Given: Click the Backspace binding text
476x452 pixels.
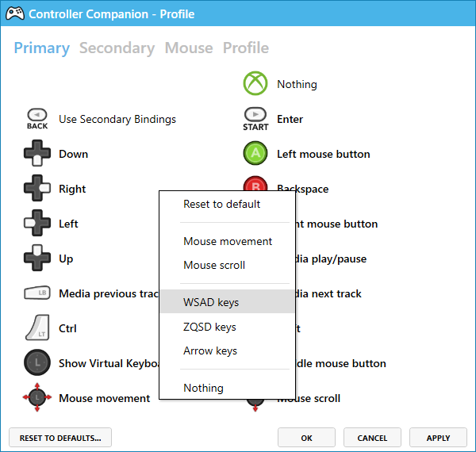Looking at the screenshot, I should [x=303, y=189].
